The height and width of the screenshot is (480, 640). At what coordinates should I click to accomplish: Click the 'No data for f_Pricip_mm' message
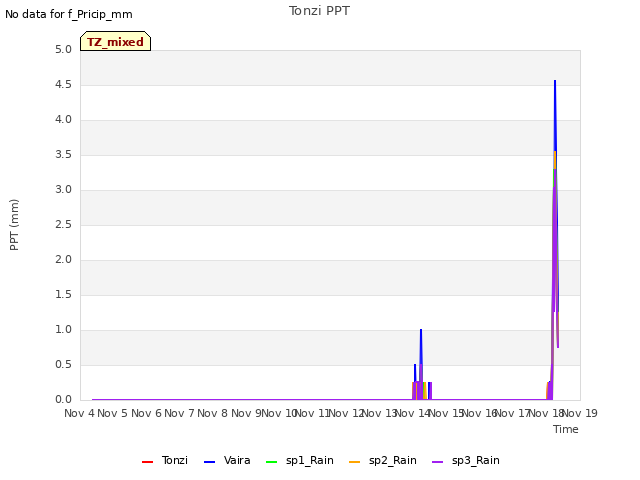click(x=69, y=14)
